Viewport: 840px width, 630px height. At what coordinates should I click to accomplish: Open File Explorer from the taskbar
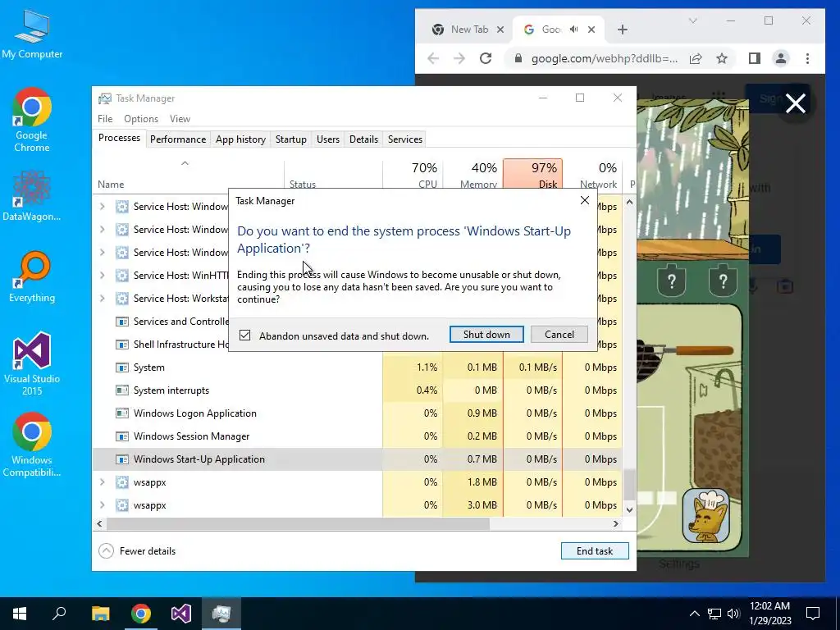tap(100, 614)
